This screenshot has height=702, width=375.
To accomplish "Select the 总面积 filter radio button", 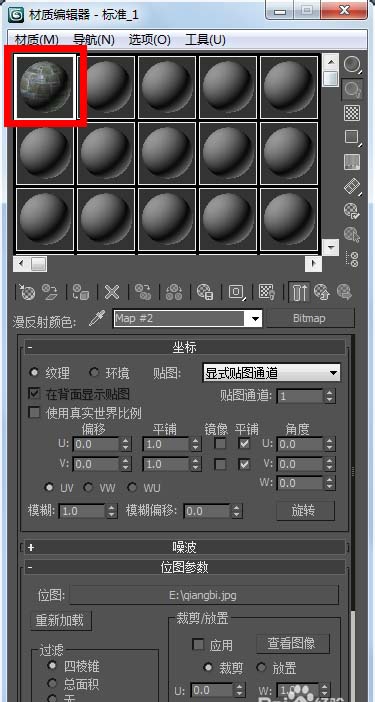I will click(53, 684).
